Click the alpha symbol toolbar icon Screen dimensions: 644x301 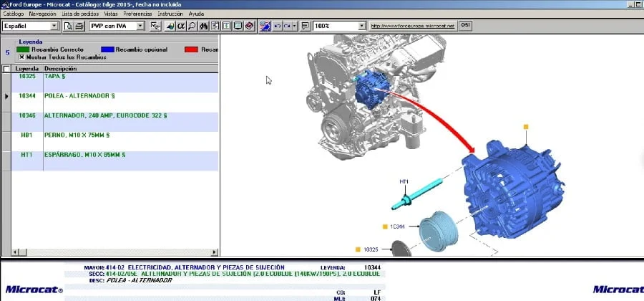click(181, 26)
